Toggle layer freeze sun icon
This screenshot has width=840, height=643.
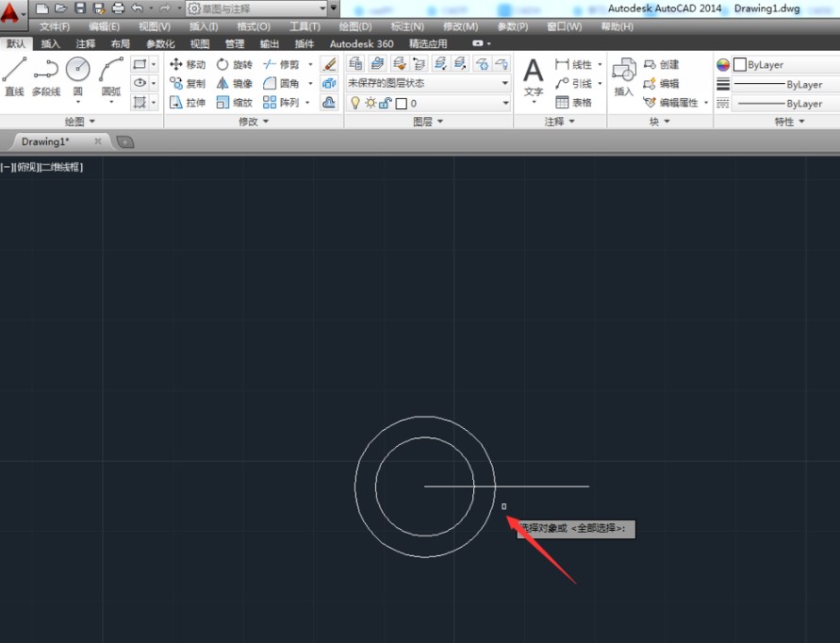[371, 103]
